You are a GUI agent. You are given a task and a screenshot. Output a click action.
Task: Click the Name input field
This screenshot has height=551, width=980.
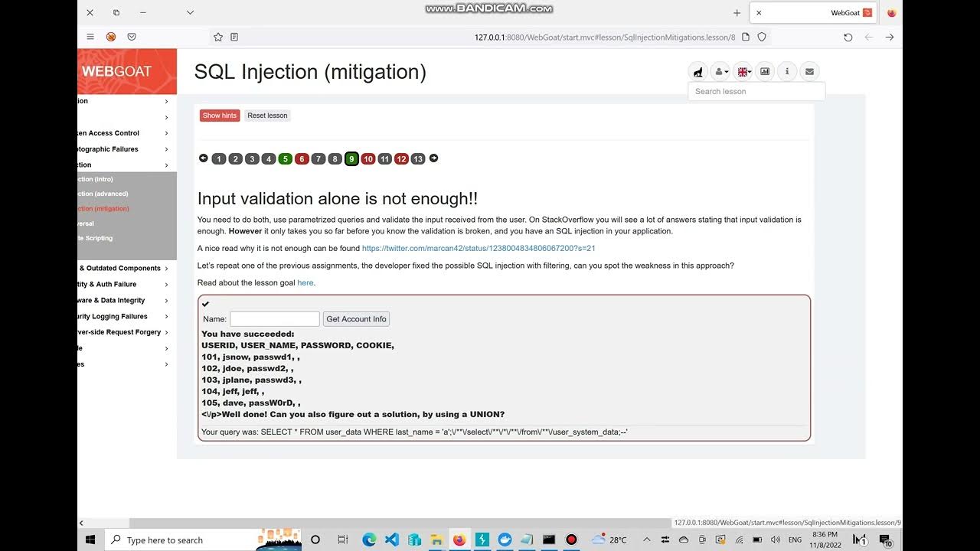click(x=275, y=319)
